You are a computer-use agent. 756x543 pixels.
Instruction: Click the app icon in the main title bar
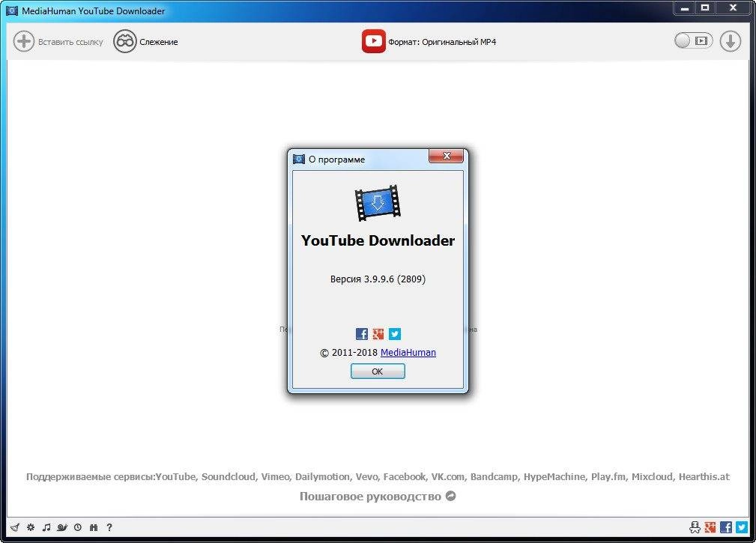pyautogui.click(x=11, y=10)
